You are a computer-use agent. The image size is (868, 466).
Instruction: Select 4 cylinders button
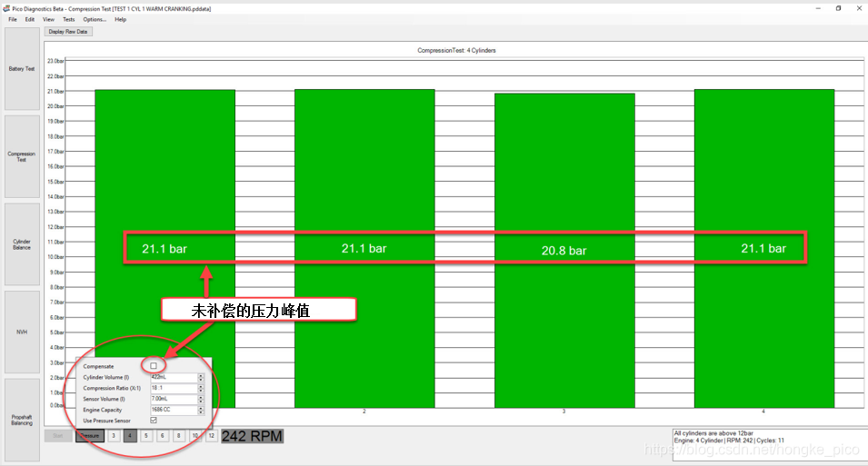pyautogui.click(x=130, y=435)
